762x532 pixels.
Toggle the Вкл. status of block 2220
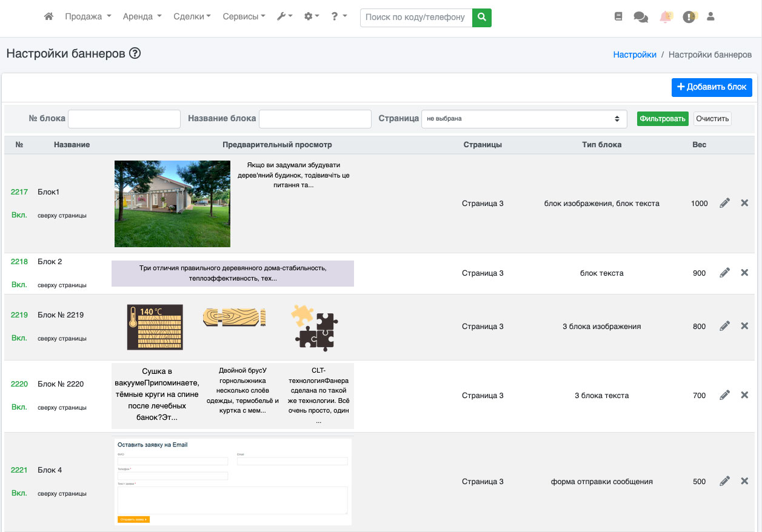(x=19, y=407)
